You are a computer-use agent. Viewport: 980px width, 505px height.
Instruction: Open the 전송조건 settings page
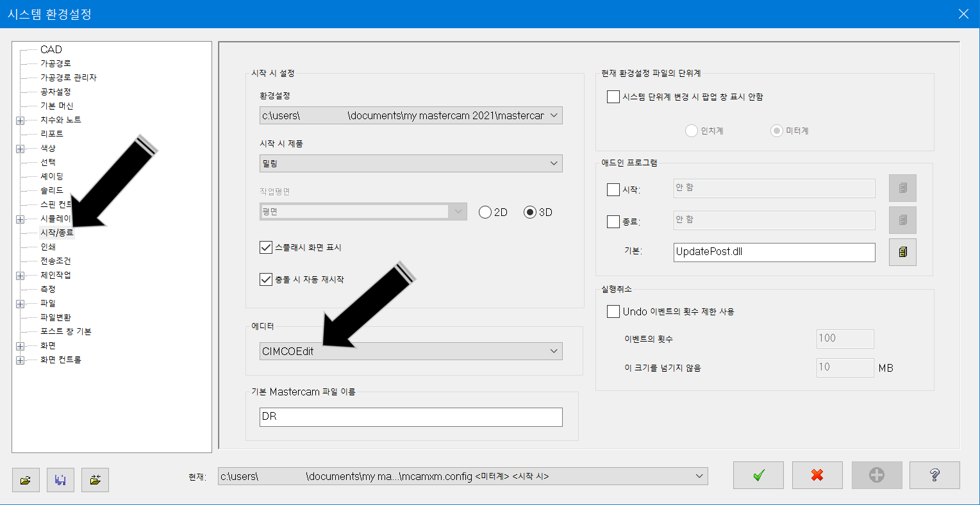tap(56, 261)
